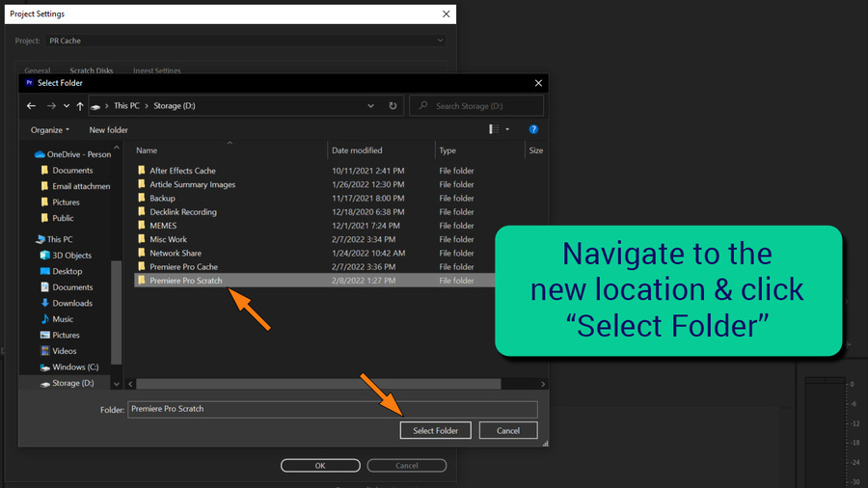Click the Up one level arrow
Image resolution: width=868 pixels, height=488 pixels.
[80, 106]
